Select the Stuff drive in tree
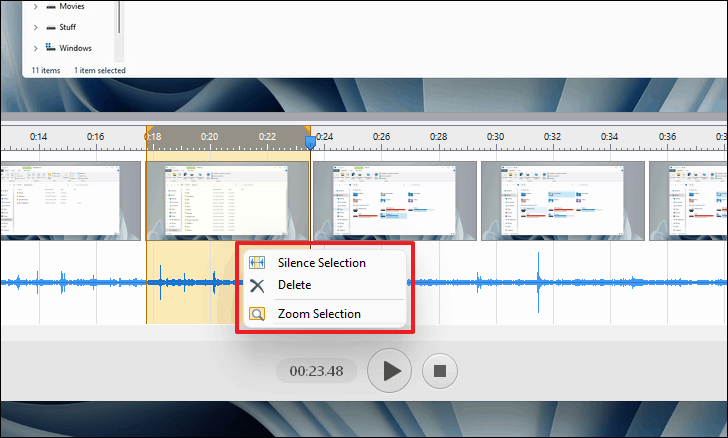Image resolution: width=728 pixels, height=438 pixels. point(68,27)
